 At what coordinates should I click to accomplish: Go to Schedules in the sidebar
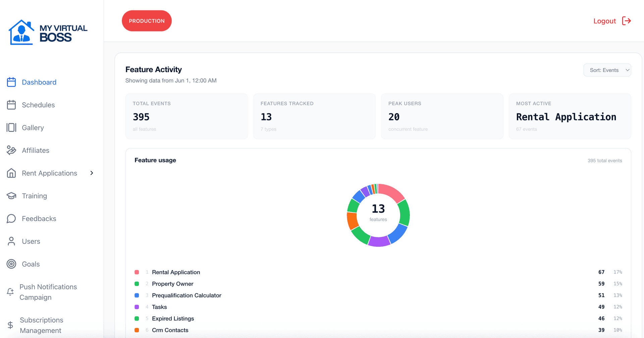click(38, 105)
